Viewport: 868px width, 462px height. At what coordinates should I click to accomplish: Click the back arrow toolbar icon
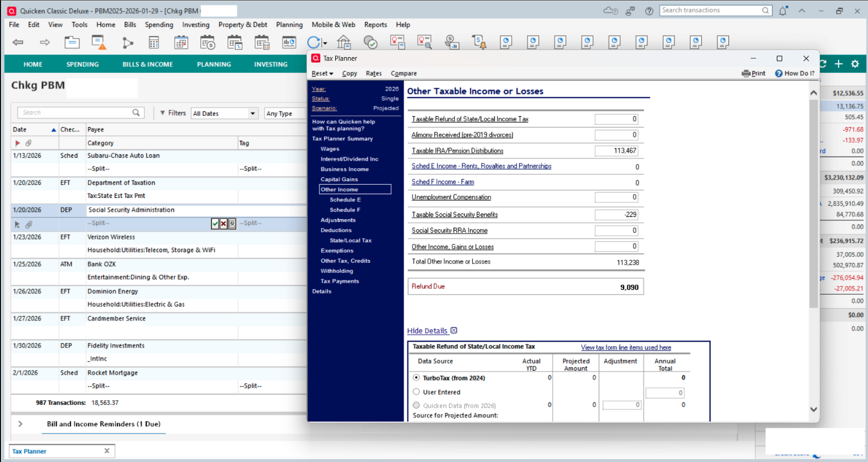18,42
